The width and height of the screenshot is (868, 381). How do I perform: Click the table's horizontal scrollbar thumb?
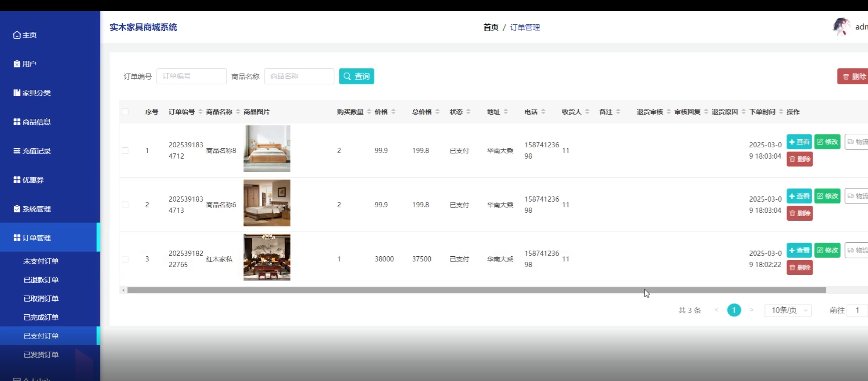pos(476,290)
